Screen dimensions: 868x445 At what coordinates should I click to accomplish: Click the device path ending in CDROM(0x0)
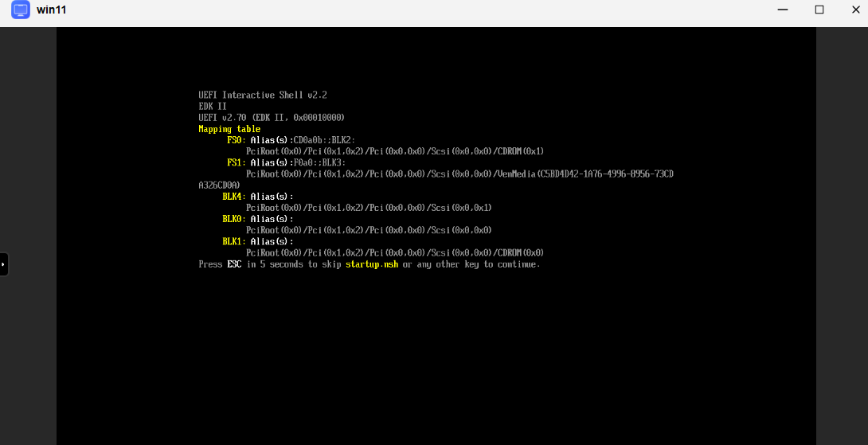click(395, 253)
